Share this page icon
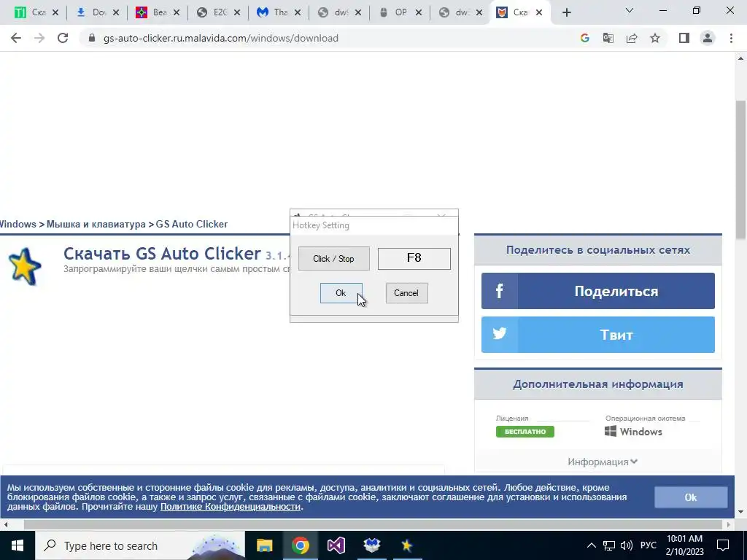747x560 pixels. coord(632,38)
